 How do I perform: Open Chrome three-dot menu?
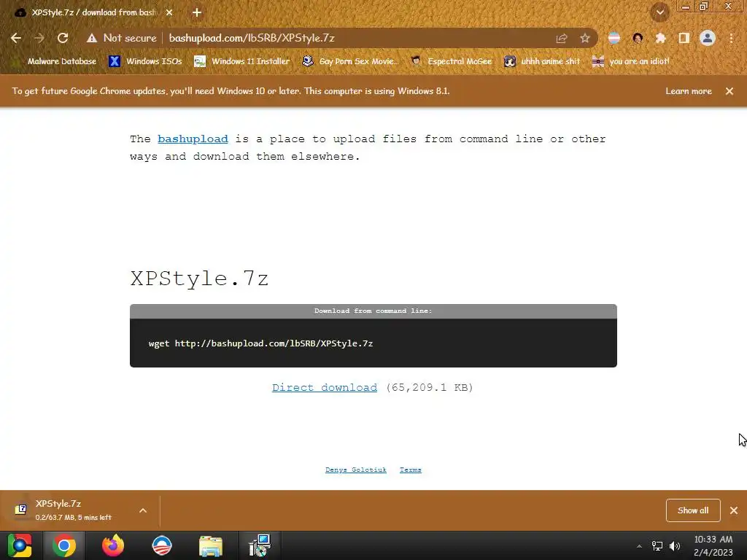pyautogui.click(x=731, y=38)
